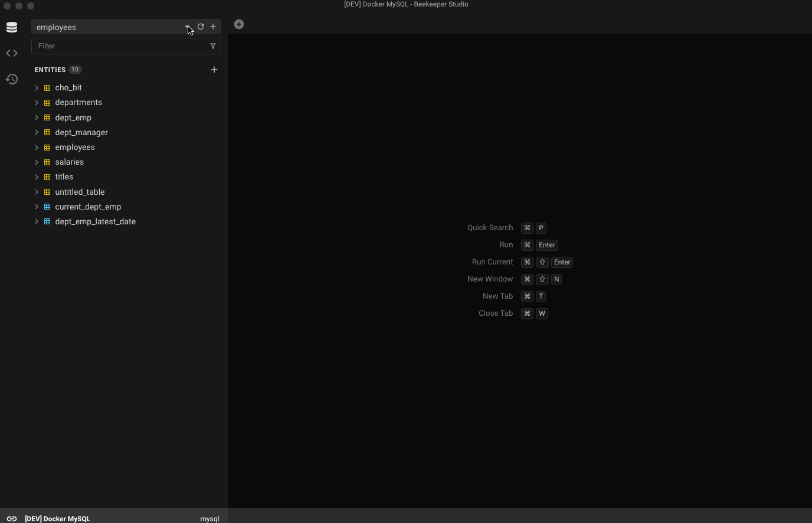The width and height of the screenshot is (812, 523).
Task: Click the salaries table icon
Action: 47,162
